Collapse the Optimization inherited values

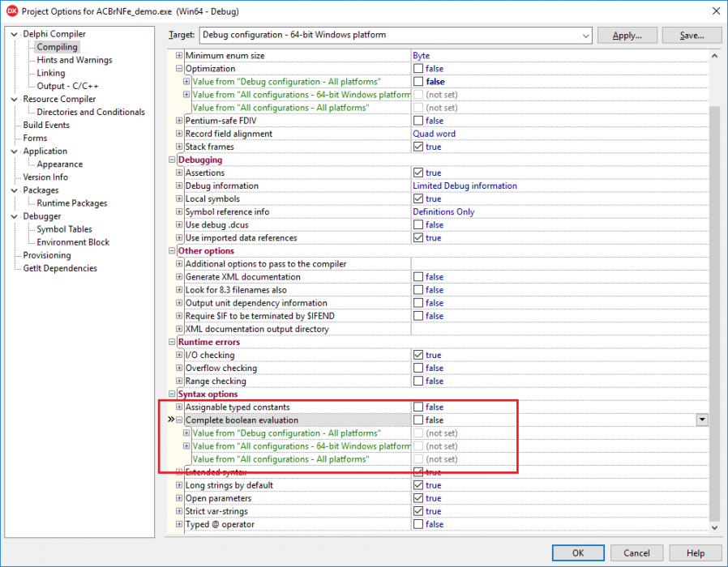click(179, 68)
